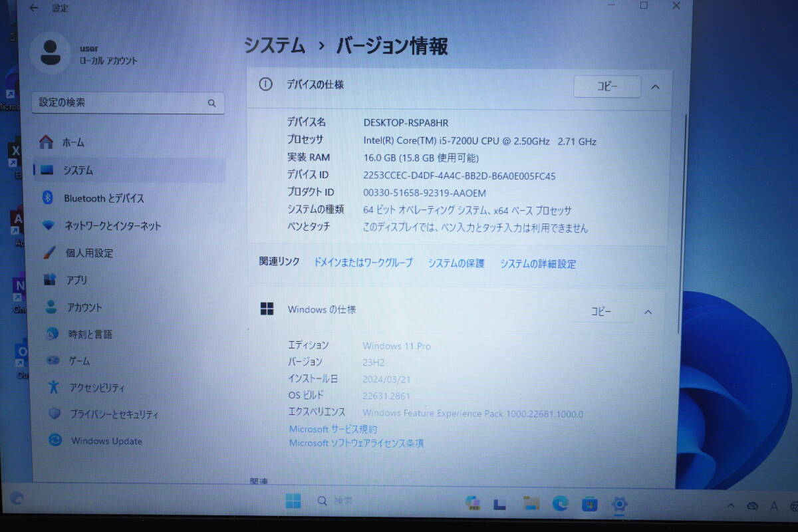
Task: Click the install date 2024/03/21
Action: pos(387,379)
